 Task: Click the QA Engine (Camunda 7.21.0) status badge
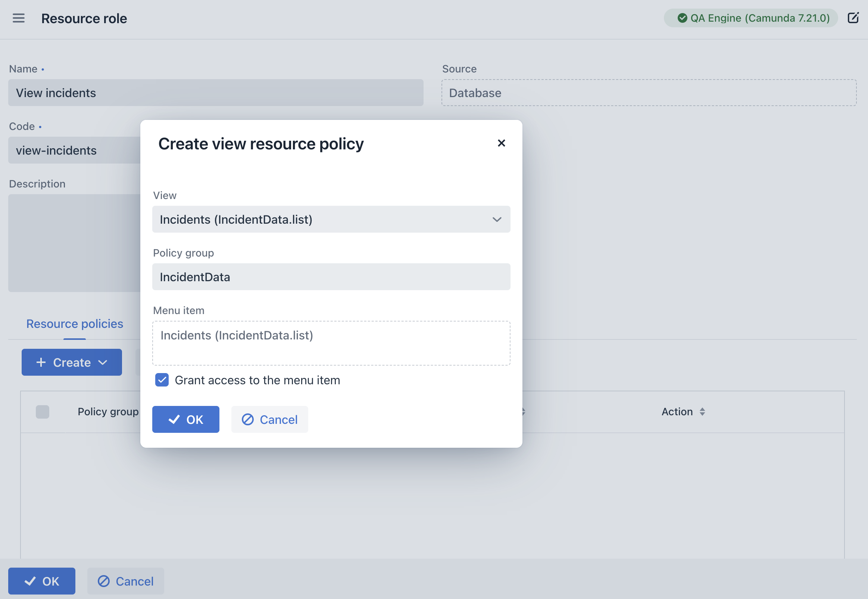751,18
